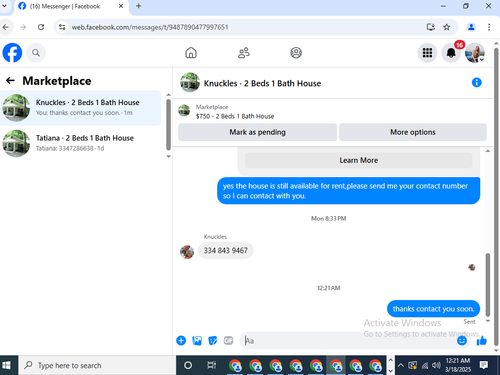
Task: Click the 'thanks contact you soon.' message bubble
Action: (433, 309)
